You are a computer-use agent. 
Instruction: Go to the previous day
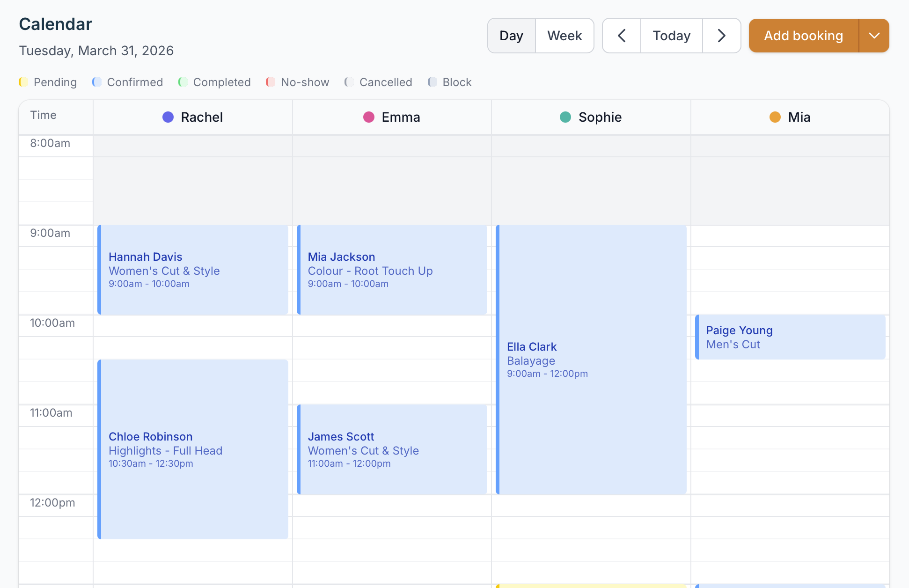(621, 36)
